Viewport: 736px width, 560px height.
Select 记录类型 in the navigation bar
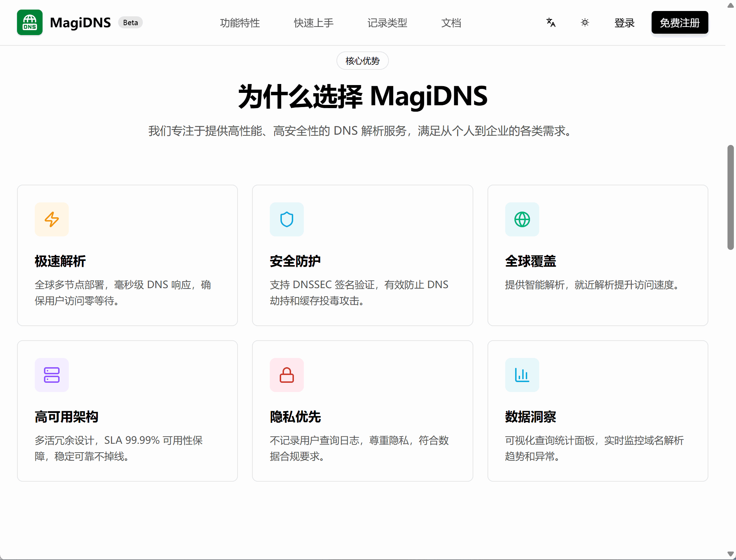point(387,23)
